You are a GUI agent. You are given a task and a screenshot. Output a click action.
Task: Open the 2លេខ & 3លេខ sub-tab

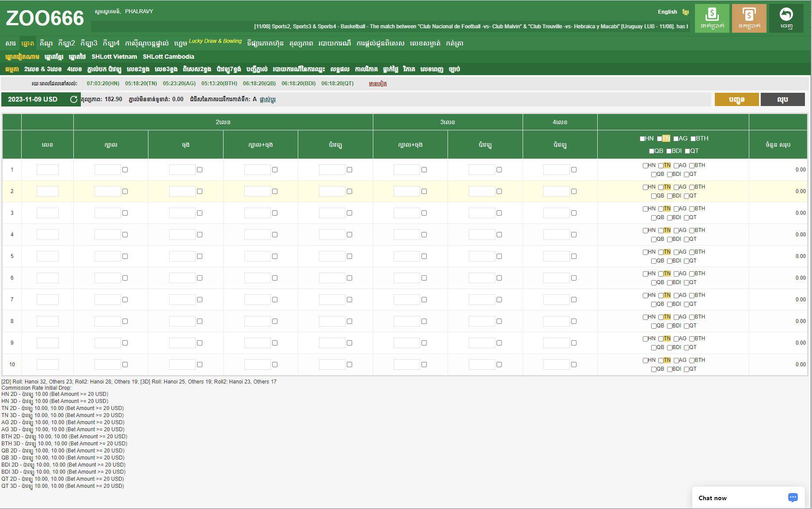(x=43, y=69)
